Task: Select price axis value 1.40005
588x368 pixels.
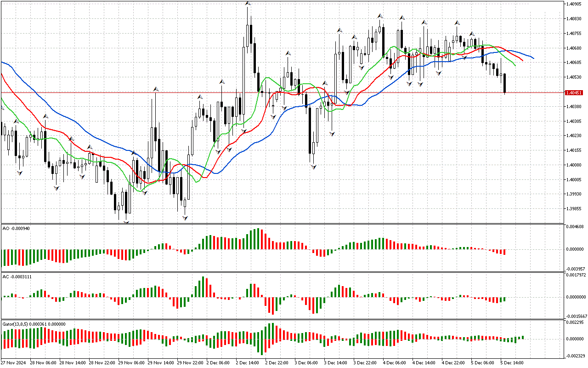Action: [x=574, y=180]
